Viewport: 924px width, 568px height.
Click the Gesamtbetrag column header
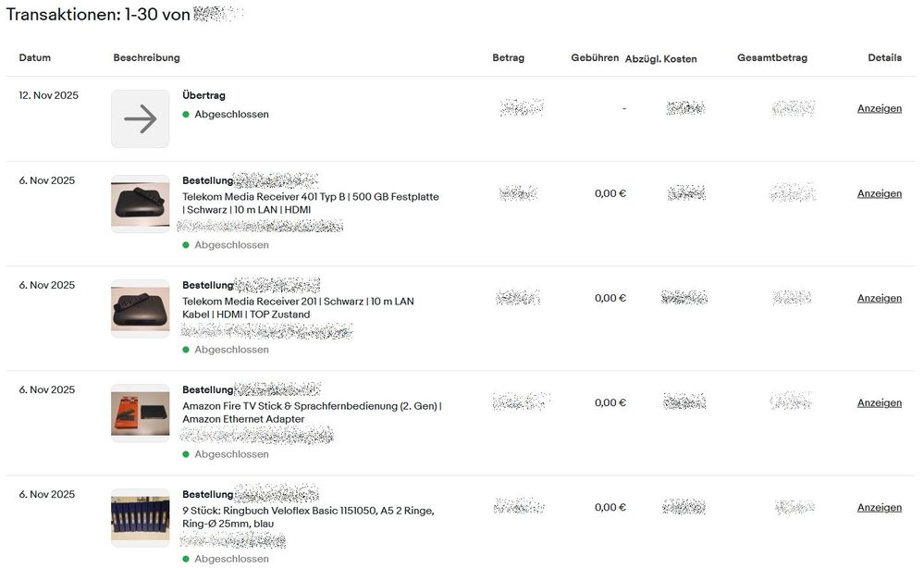771,57
